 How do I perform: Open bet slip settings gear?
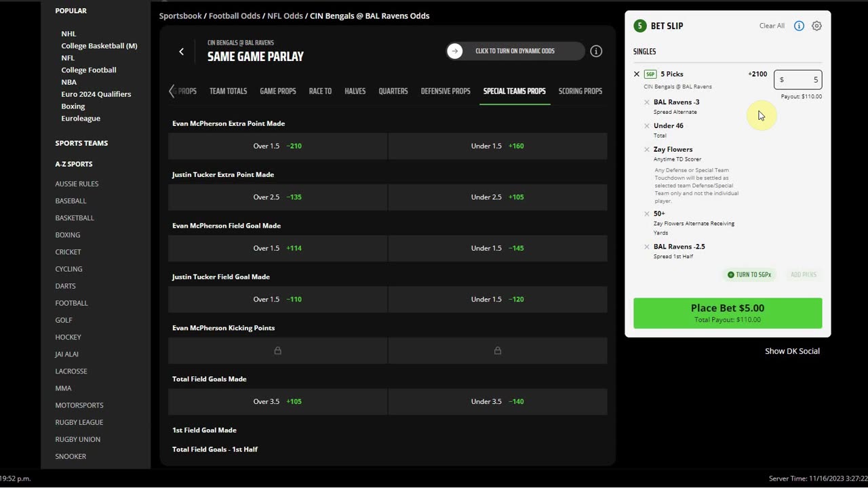pyautogui.click(x=816, y=26)
